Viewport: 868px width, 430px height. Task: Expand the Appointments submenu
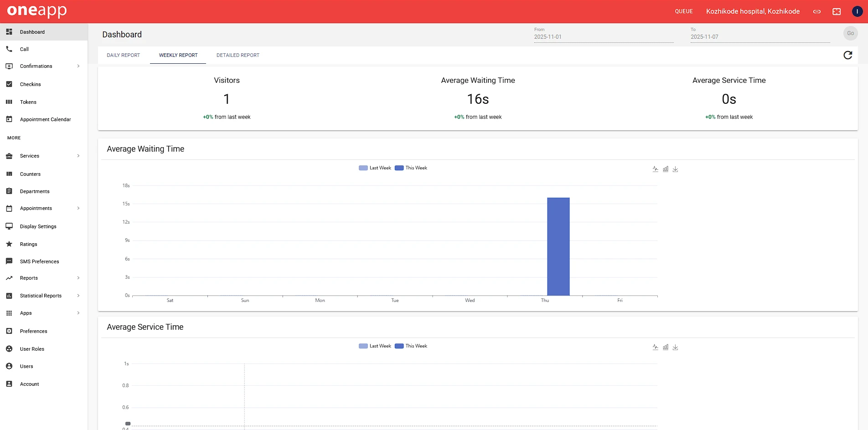coord(36,208)
